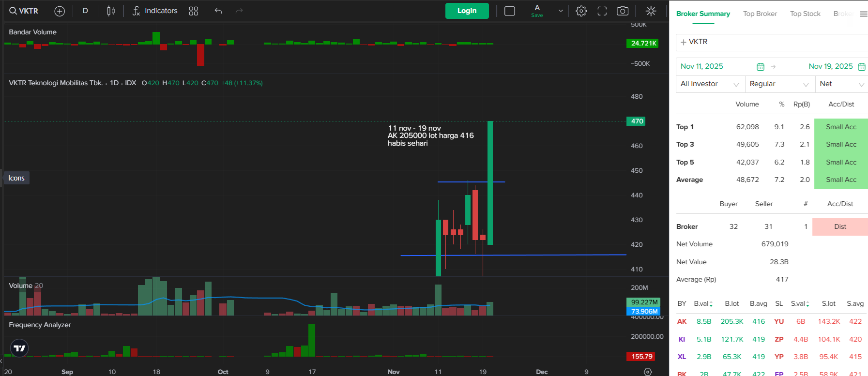Open the All Investor dropdown
The height and width of the screenshot is (376, 868).
[x=710, y=84]
